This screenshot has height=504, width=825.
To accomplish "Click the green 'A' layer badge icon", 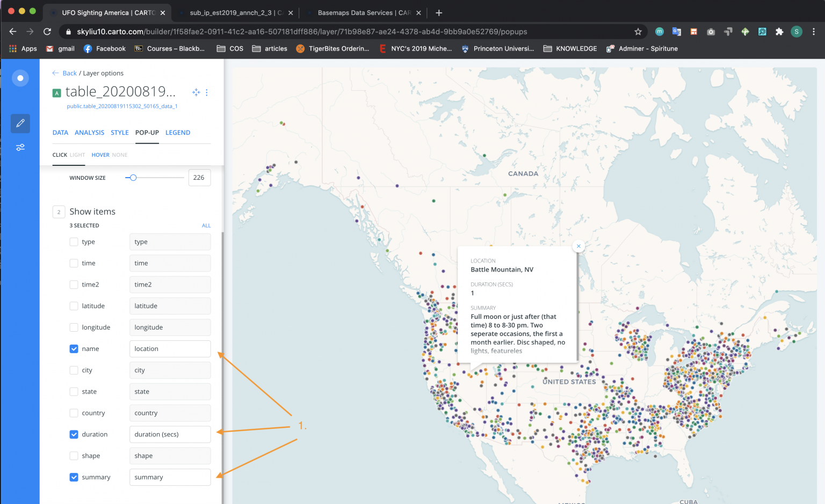I will pyautogui.click(x=56, y=92).
